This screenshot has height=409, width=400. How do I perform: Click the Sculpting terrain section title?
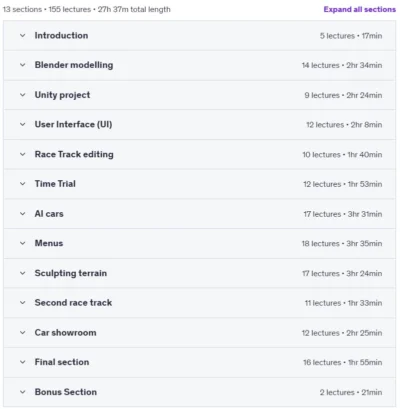click(x=71, y=273)
